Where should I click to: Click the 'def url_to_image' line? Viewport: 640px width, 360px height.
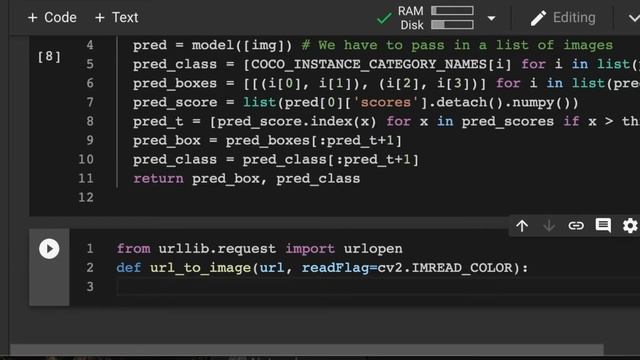322,268
